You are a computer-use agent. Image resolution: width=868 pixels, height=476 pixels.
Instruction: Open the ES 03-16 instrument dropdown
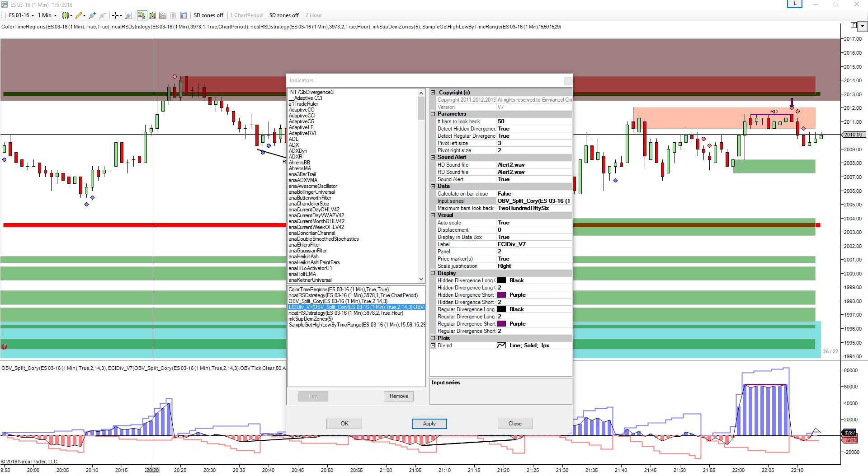[x=21, y=15]
